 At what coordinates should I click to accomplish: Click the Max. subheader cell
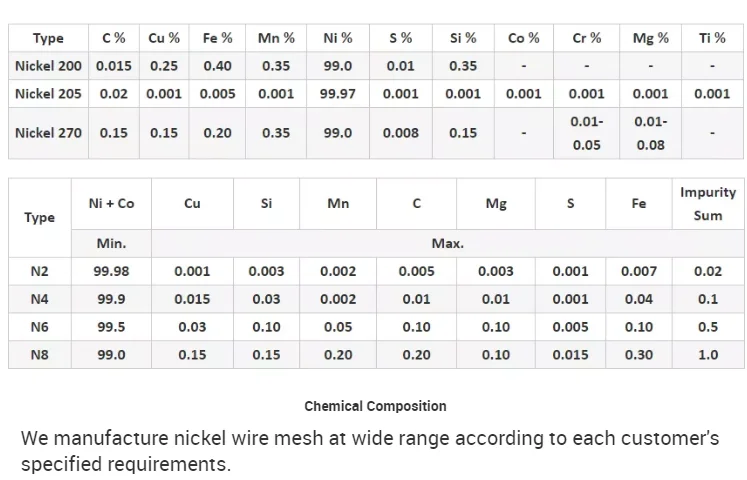(x=447, y=243)
